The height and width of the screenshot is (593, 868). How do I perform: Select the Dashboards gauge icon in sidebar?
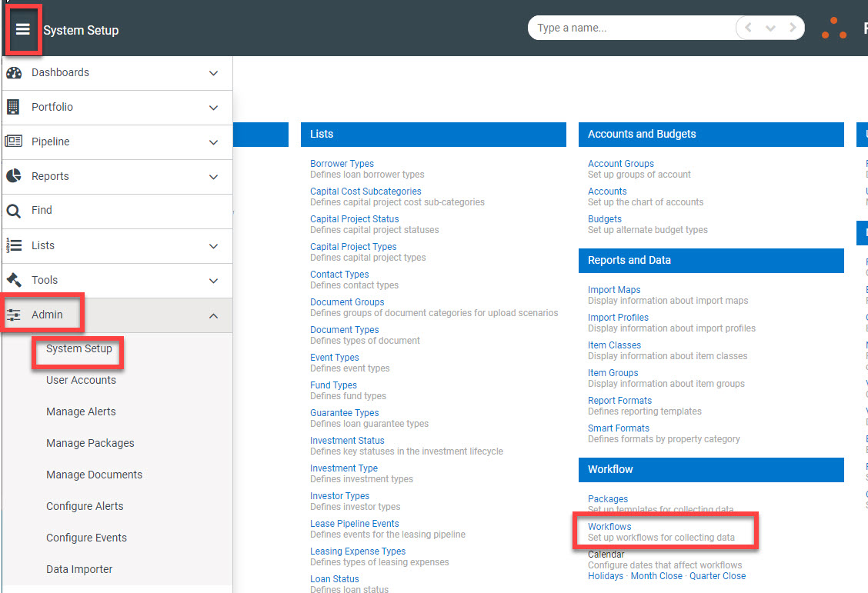(14, 72)
